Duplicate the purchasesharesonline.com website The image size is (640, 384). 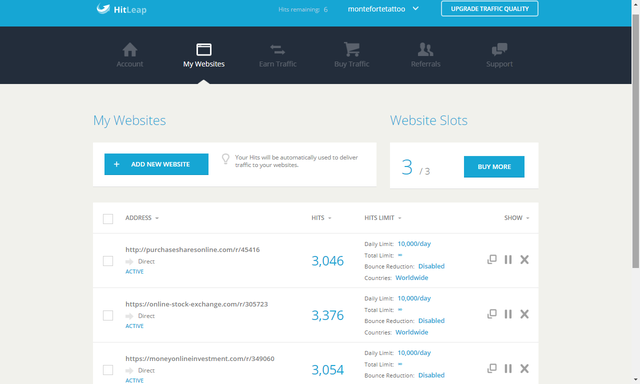[492, 260]
